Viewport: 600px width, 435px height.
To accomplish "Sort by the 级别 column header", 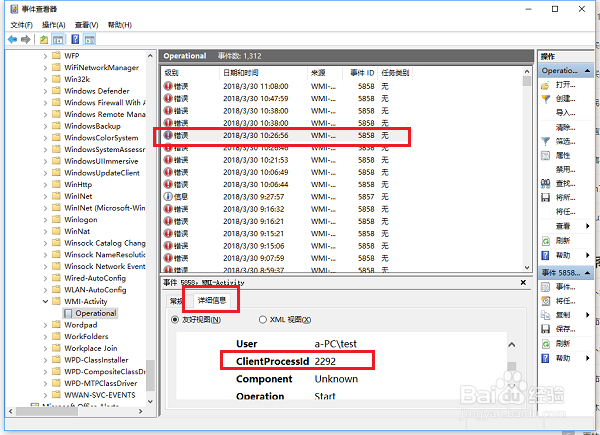I will [x=190, y=73].
